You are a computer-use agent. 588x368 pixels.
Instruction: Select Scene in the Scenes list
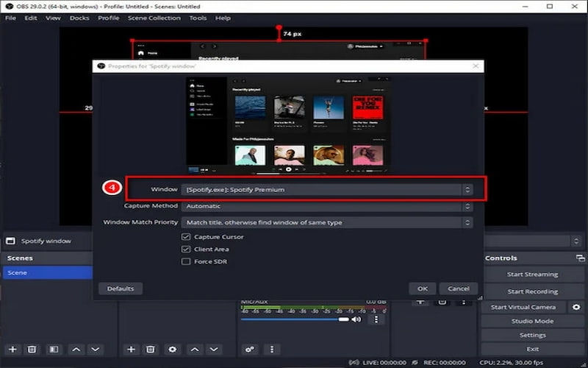[46, 272]
